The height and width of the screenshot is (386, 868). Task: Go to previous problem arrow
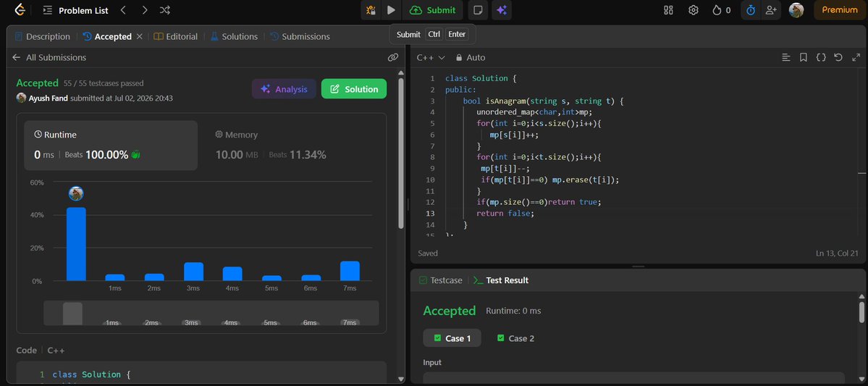pyautogui.click(x=123, y=10)
